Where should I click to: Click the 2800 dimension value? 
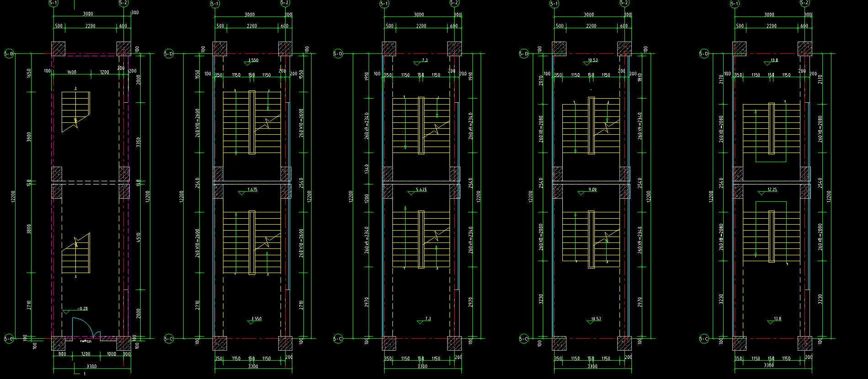[x=138, y=313]
